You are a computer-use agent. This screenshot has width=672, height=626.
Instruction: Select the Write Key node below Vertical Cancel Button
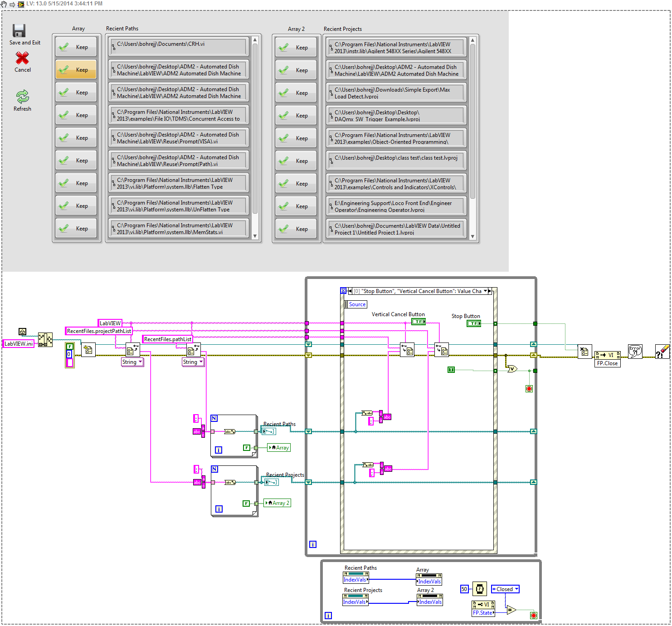pos(407,350)
